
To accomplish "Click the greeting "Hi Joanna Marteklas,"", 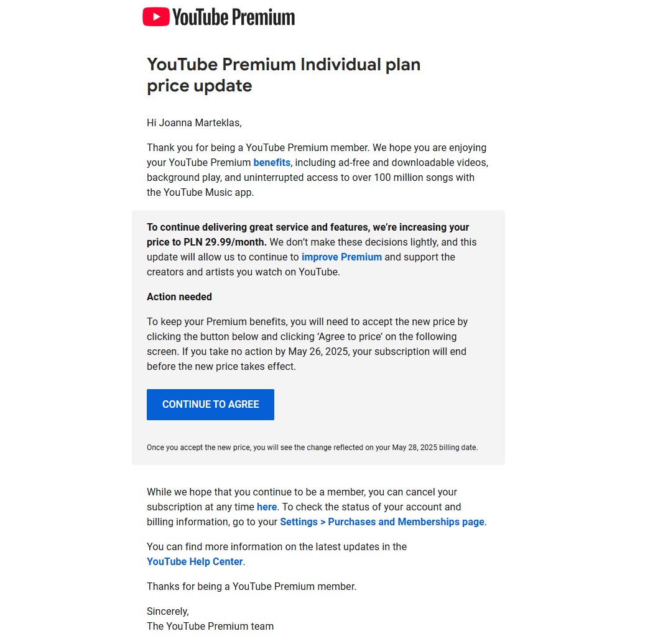I will pyautogui.click(x=194, y=123).
